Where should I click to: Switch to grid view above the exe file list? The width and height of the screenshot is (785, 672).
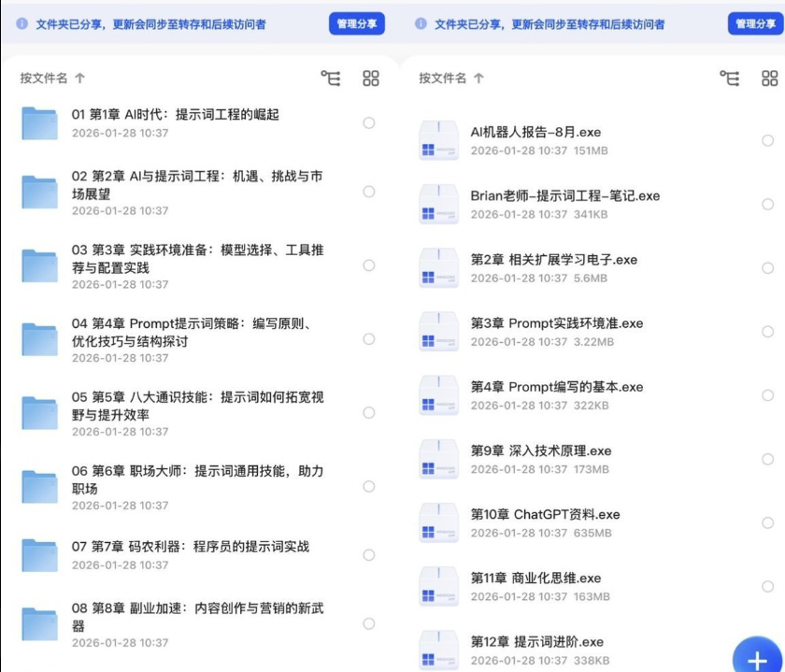pyautogui.click(x=769, y=79)
